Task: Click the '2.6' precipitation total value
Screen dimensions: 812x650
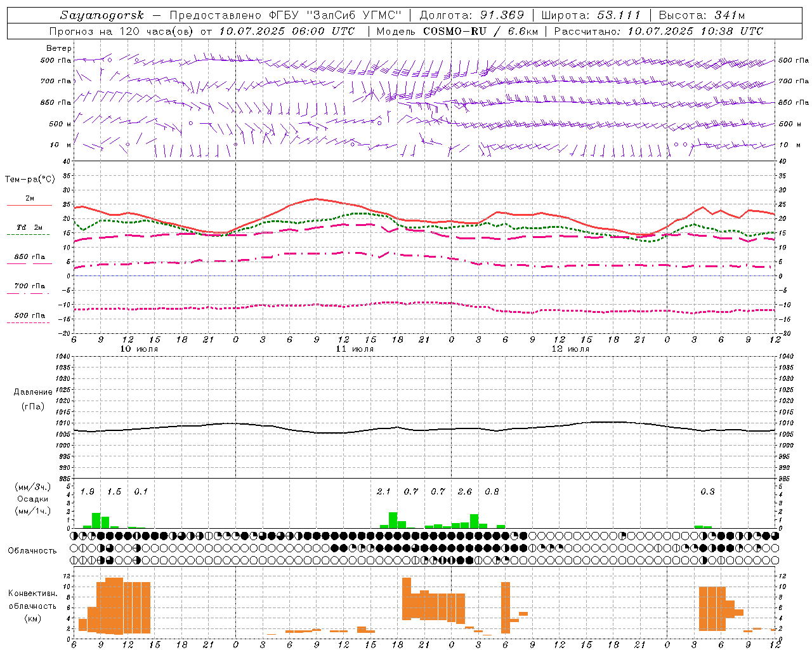Action: (465, 492)
